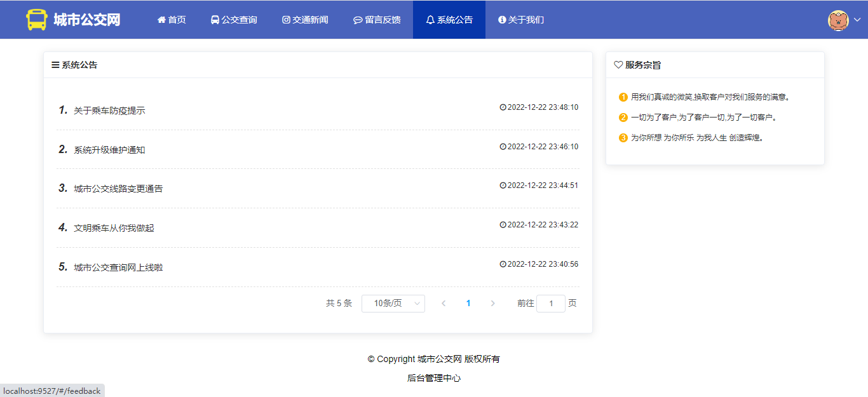Select 交通新闻 in the top menu
The width and height of the screenshot is (868, 397).
[x=305, y=20]
